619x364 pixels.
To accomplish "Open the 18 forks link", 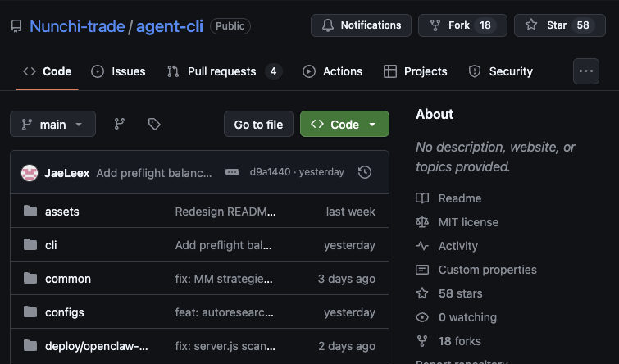I will pos(459,341).
